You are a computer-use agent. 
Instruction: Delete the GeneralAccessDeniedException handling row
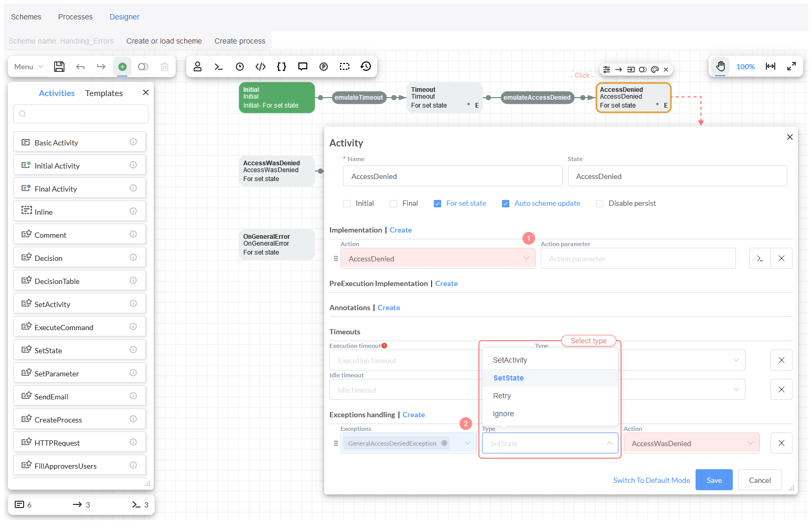pos(782,443)
